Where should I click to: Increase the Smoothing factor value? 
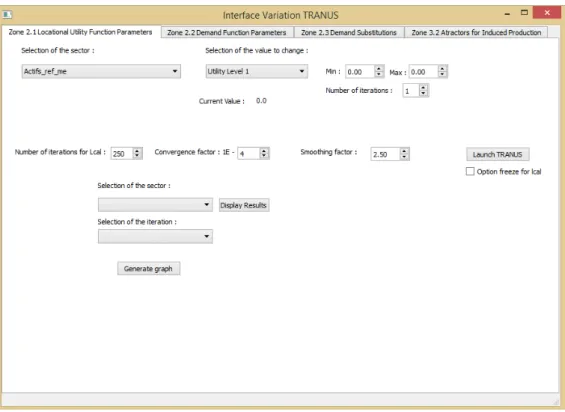405,151
